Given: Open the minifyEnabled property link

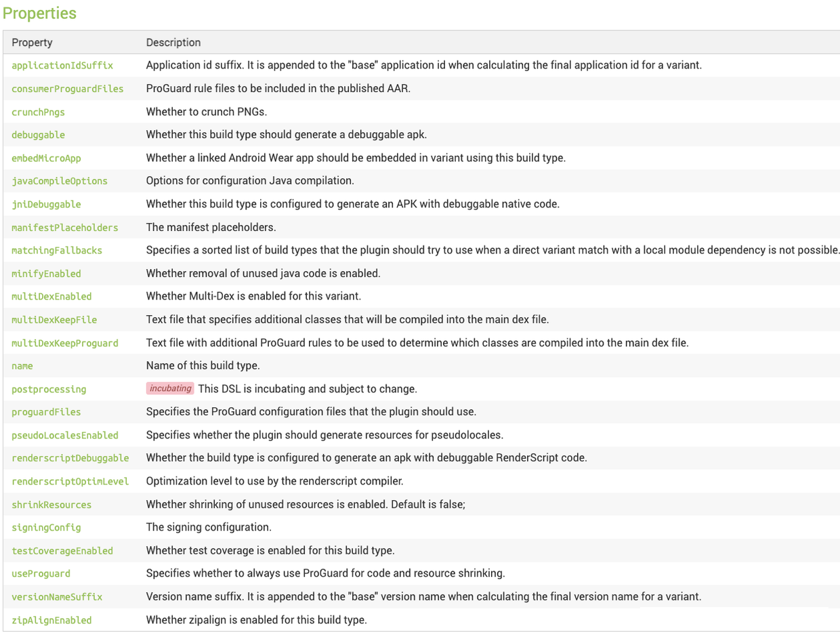Looking at the screenshot, I should (x=46, y=274).
